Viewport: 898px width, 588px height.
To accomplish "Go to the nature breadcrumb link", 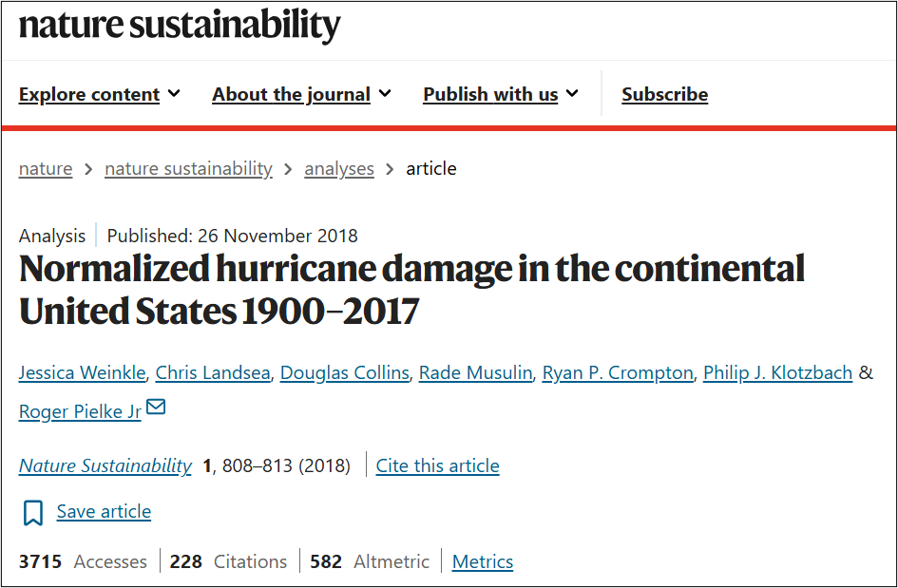I will tap(46, 168).
